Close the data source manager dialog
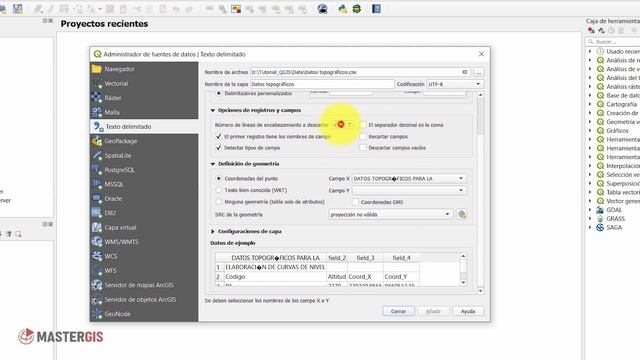This screenshot has width=640, height=360. (x=481, y=54)
